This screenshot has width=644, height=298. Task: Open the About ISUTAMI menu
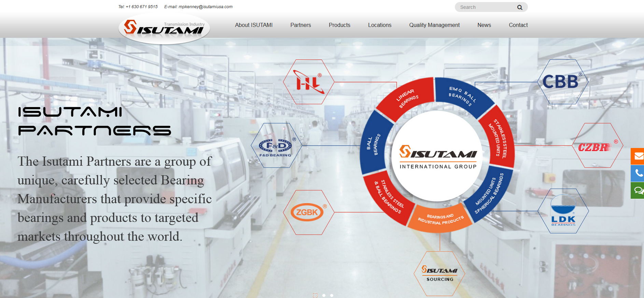coord(254,25)
